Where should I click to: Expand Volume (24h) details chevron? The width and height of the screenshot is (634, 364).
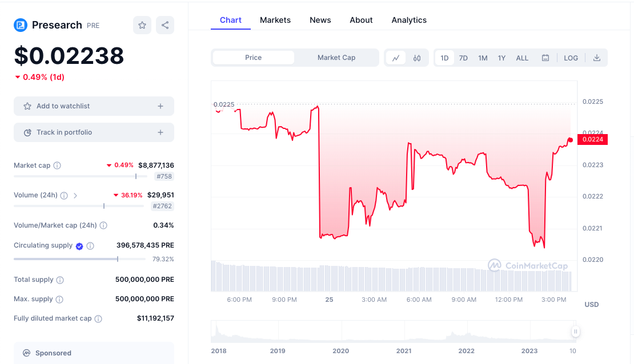pyautogui.click(x=75, y=195)
